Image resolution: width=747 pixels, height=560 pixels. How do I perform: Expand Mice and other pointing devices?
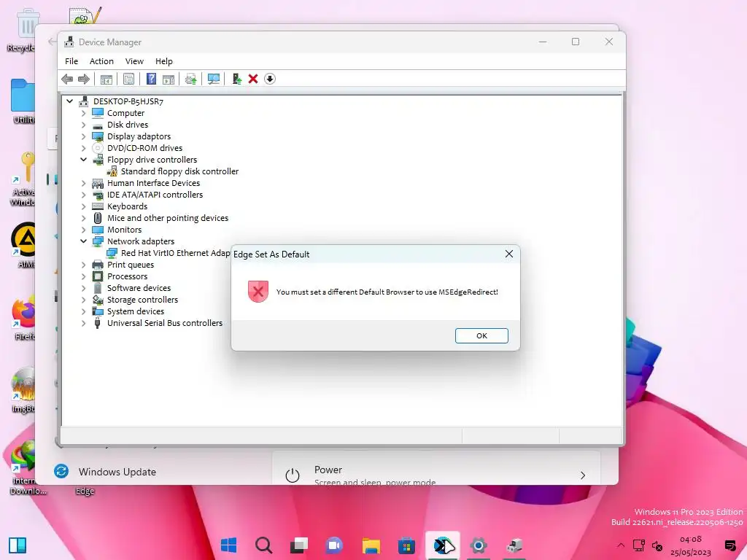pos(84,218)
